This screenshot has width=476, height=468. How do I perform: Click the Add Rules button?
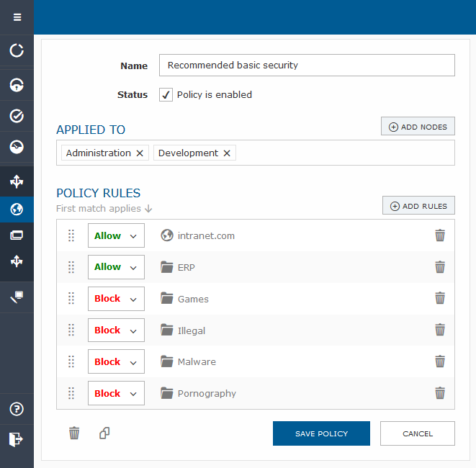418,206
